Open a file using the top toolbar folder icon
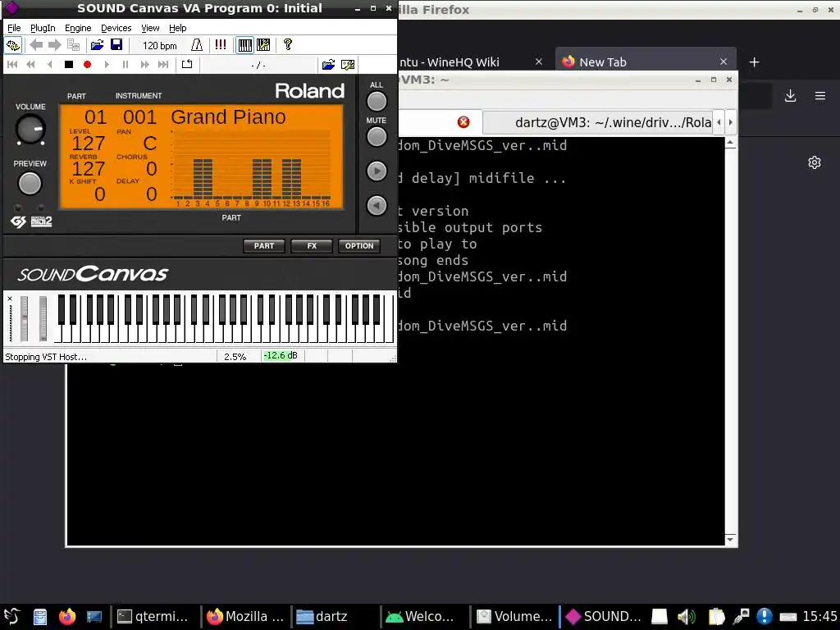The image size is (840, 630). click(x=97, y=46)
